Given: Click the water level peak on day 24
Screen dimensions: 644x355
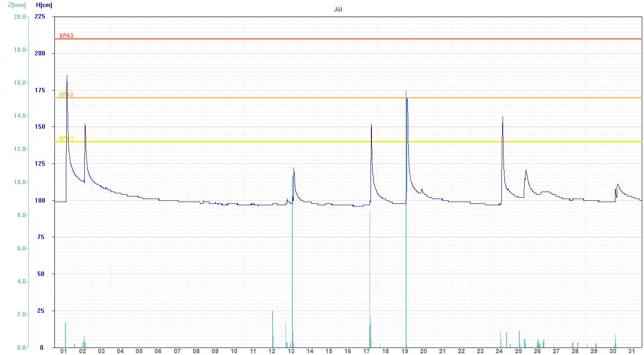Looking at the screenshot, I should tap(503, 117).
